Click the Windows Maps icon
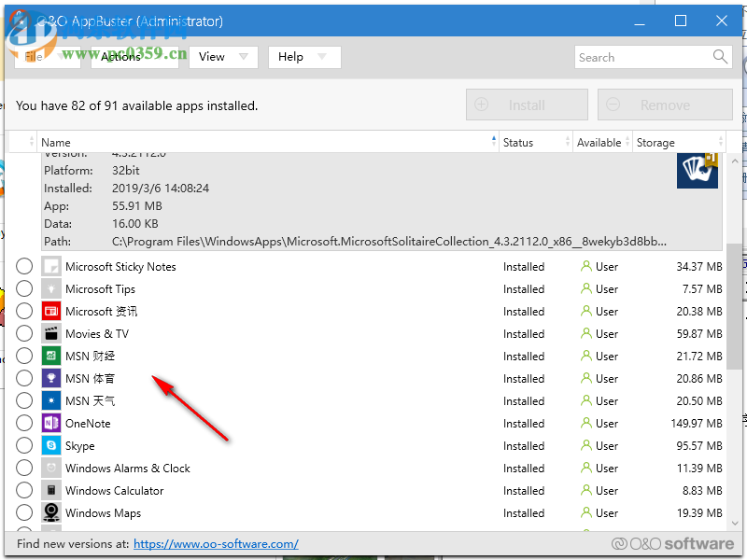The height and width of the screenshot is (560, 747). pos(51,512)
